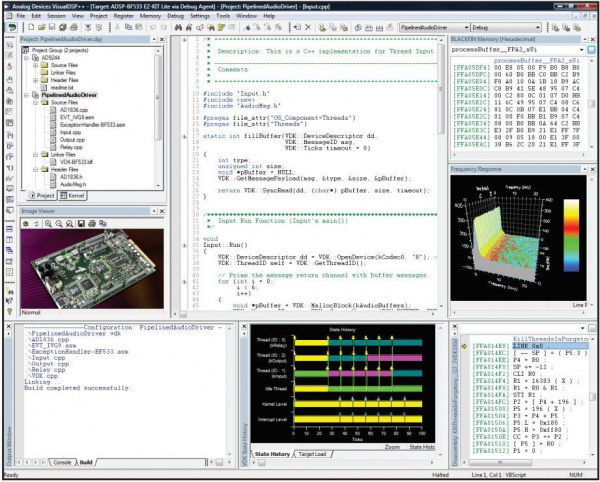The height and width of the screenshot is (482, 600).
Task: Click the Open file toolbar icon
Action: click(42, 28)
